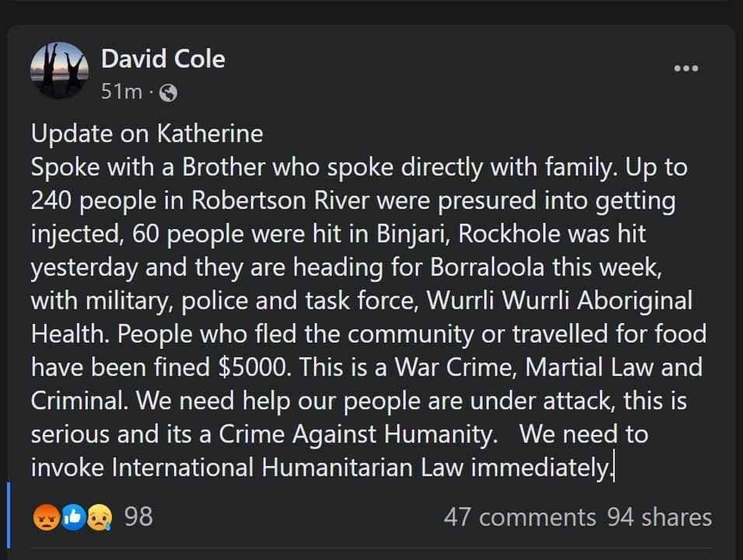
Task: Click the globe Public audience icon
Action: pyautogui.click(x=168, y=93)
